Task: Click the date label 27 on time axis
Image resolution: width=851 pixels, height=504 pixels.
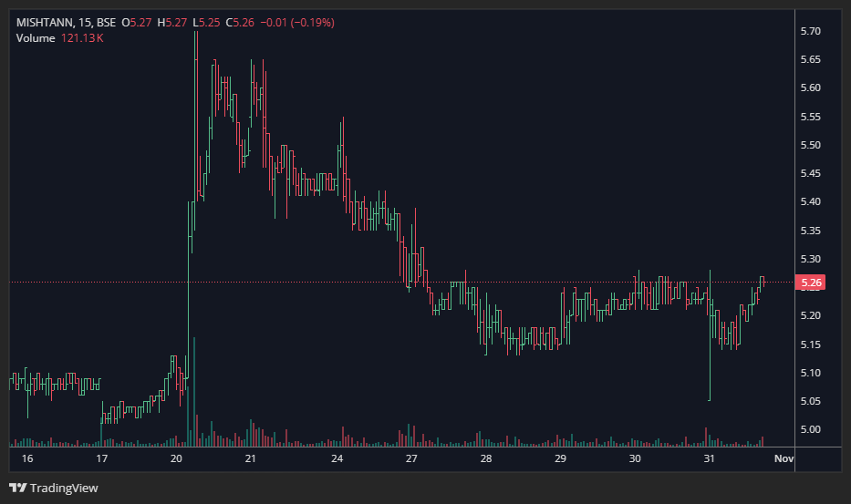Action: coord(411,458)
